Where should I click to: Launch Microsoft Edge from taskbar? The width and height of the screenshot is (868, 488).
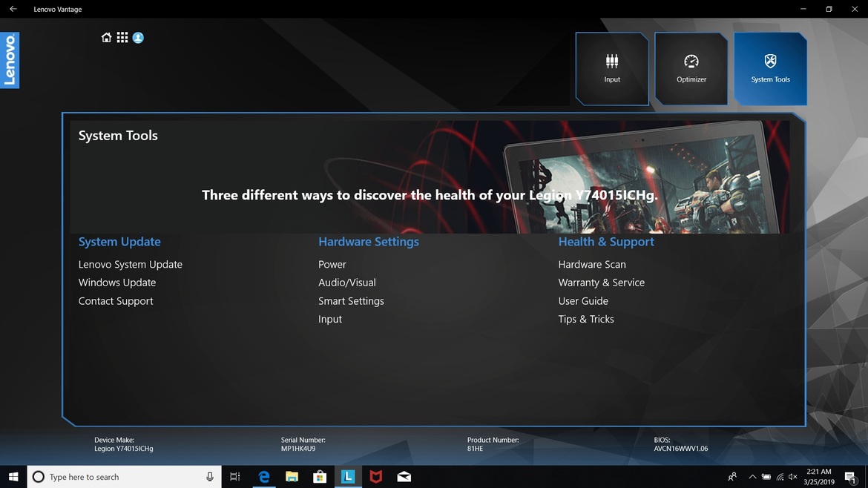(264, 476)
